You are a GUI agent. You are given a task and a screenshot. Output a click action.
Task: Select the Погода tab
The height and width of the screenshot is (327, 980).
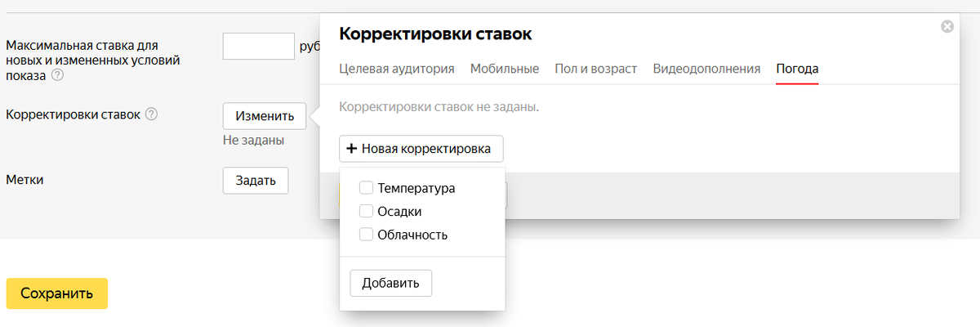click(x=797, y=69)
